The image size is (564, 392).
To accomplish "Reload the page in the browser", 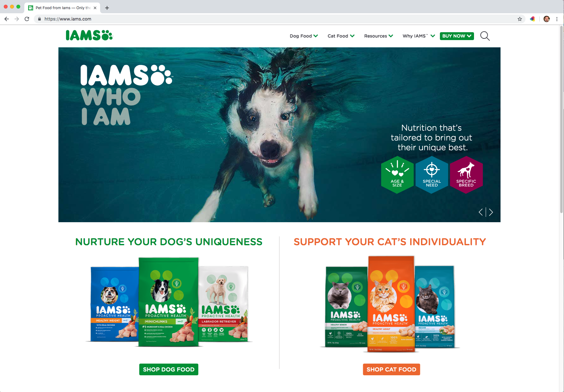I will point(27,19).
